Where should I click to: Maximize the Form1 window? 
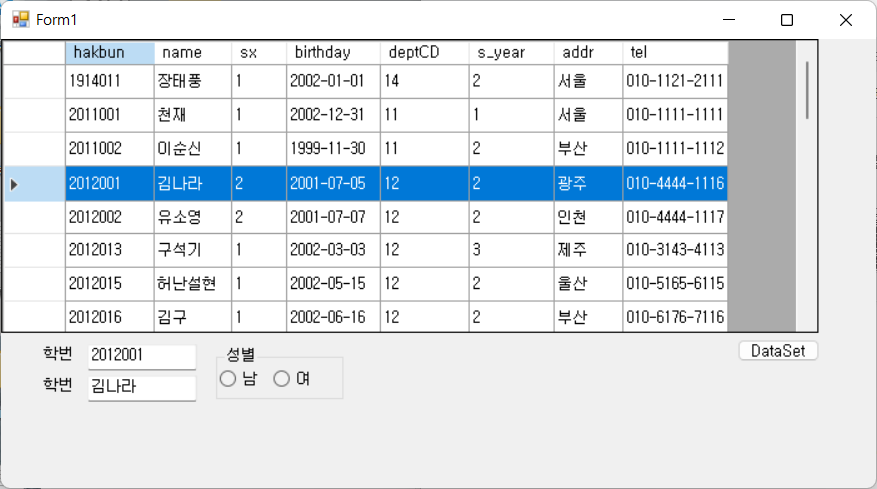(x=787, y=20)
